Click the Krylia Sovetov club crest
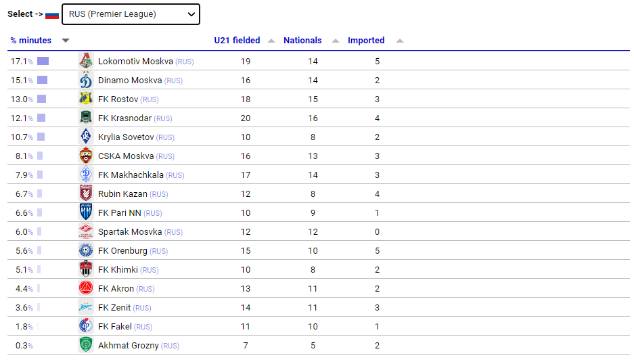This screenshot has width=634, height=364. click(x=86, y=137)
